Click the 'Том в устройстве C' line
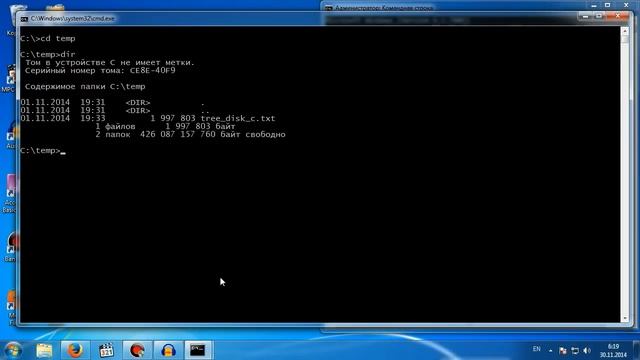The width and height of the screenshot is (640, 360). click(110, 62)
